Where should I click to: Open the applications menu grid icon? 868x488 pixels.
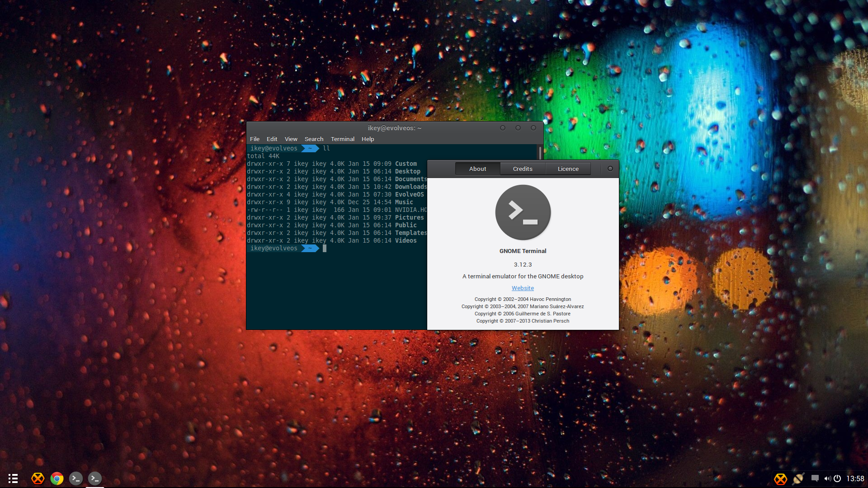13,479
